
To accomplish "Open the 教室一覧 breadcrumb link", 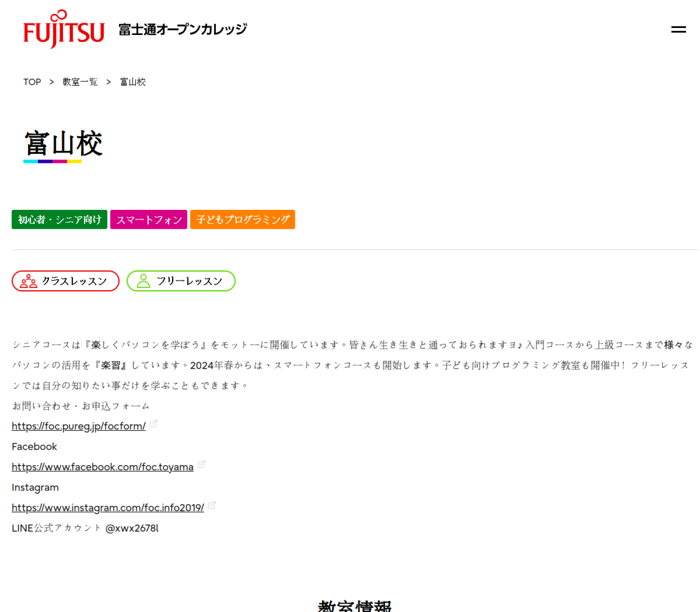I will pyautogui.click(x=80, y=82).
